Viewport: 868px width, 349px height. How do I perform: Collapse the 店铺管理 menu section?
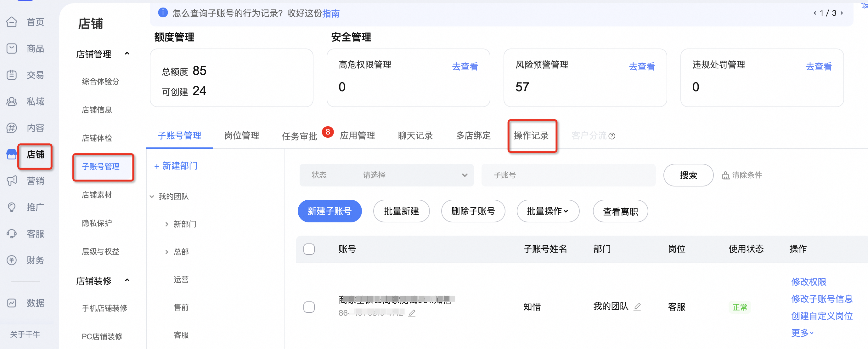[127, 54]
